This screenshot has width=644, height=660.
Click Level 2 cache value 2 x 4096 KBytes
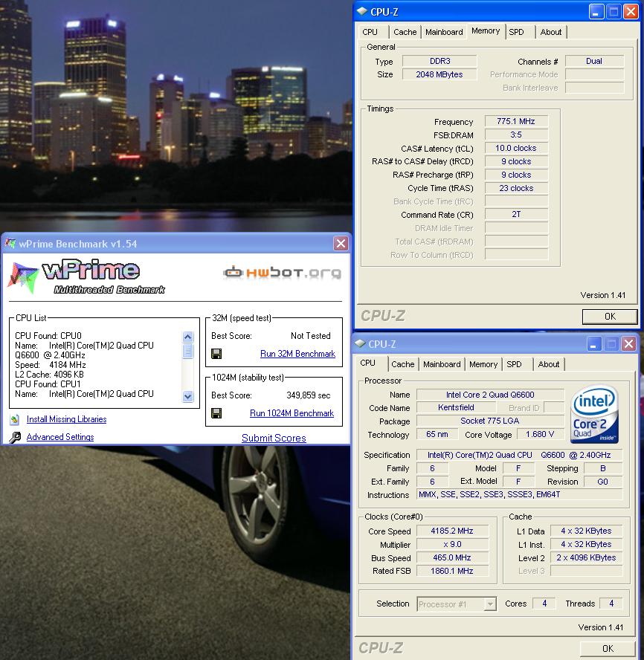(586, 557)
